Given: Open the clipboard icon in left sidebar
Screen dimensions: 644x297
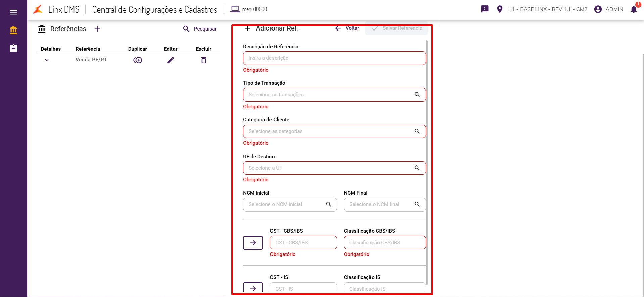Looking at the screenshot, I should [x=13, y=48].
